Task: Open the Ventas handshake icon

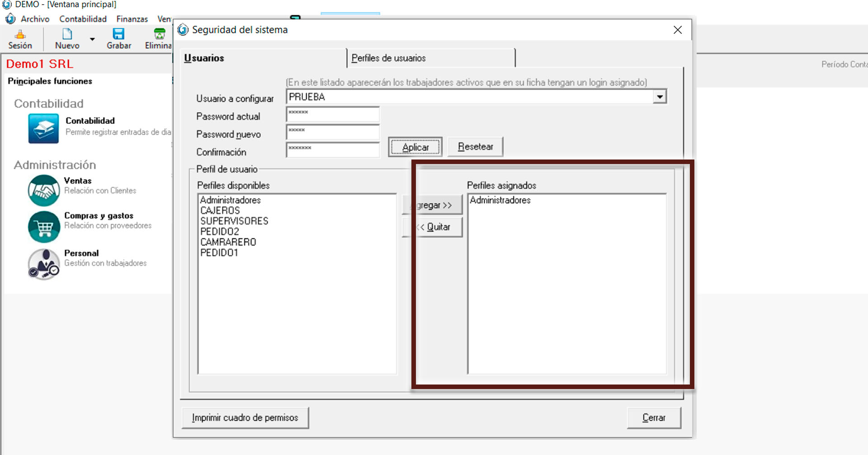Action: tap(44, 190)
